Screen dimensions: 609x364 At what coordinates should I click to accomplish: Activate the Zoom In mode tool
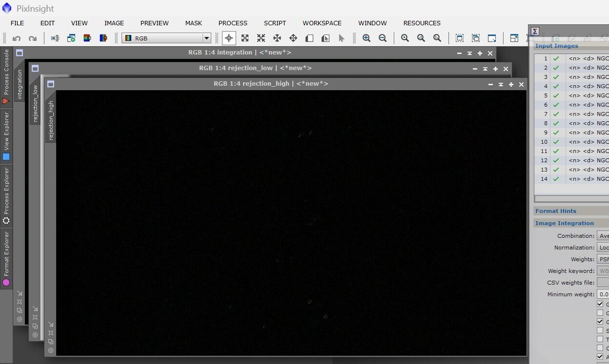(x=366, y=38)
